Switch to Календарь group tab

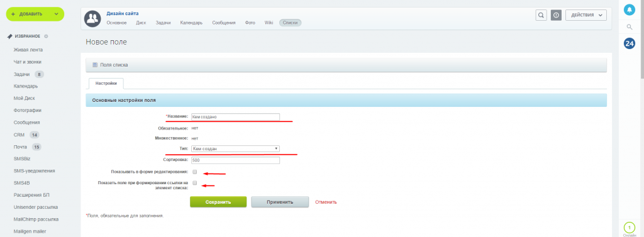point(191,23)
